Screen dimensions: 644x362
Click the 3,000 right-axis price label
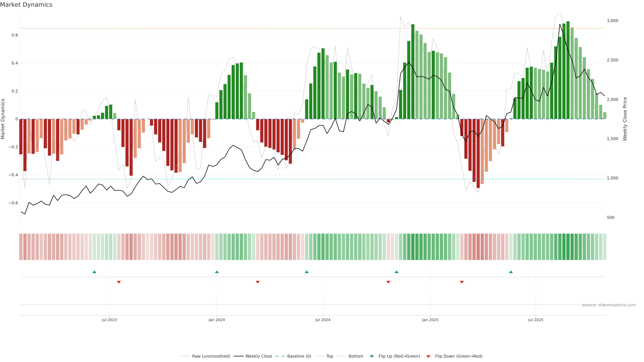pyautogui.click(x=612, y=21)
